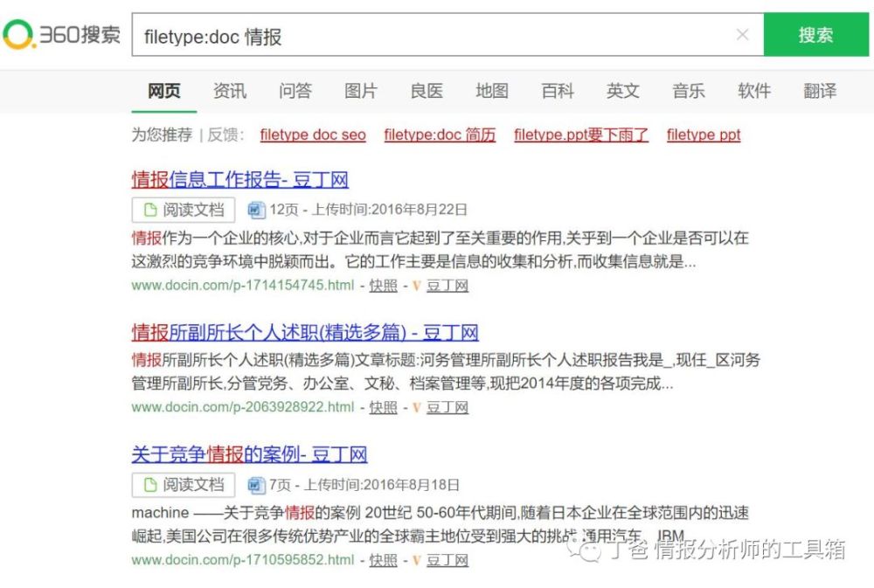Open the 问答 tab
Image resolution: width=874 pixels, height=588 pixels.
(295, 91)
